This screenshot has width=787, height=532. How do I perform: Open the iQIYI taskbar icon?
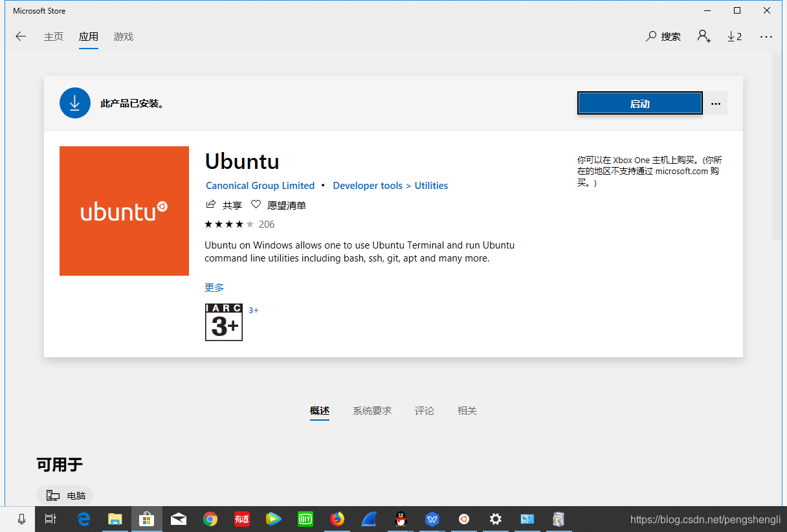pyautogui.click(x=305, y=519)
